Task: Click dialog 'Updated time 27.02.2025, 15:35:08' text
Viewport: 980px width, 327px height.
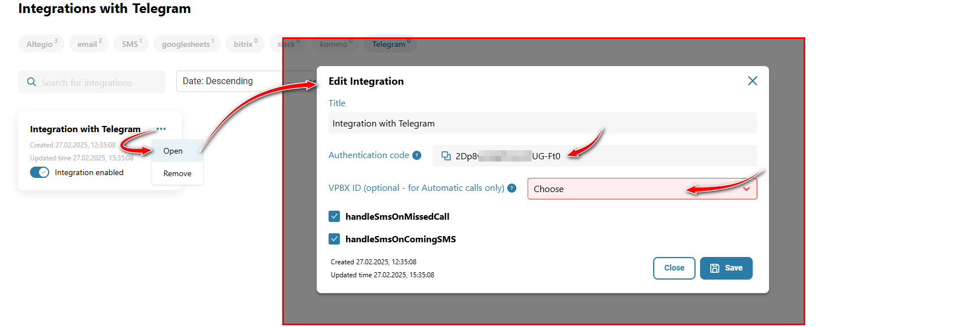Action: click(382, 275)
